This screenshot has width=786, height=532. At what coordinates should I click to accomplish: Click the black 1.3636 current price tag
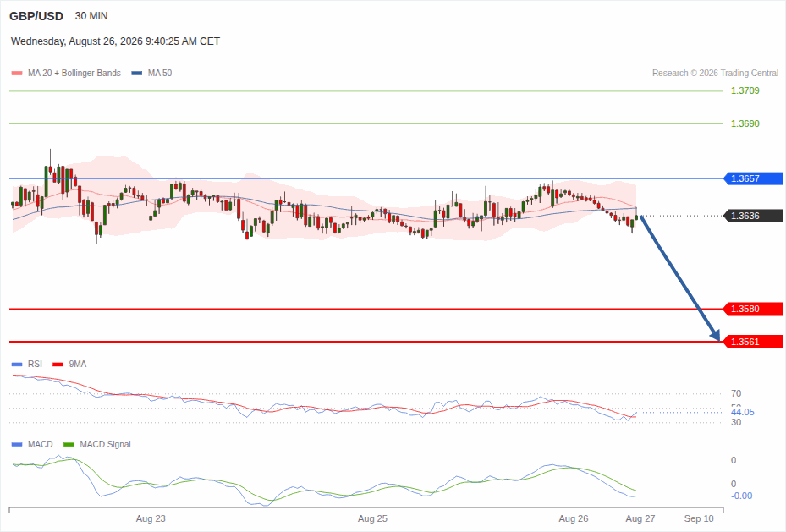pyautogui.click(x=753, y=216)
